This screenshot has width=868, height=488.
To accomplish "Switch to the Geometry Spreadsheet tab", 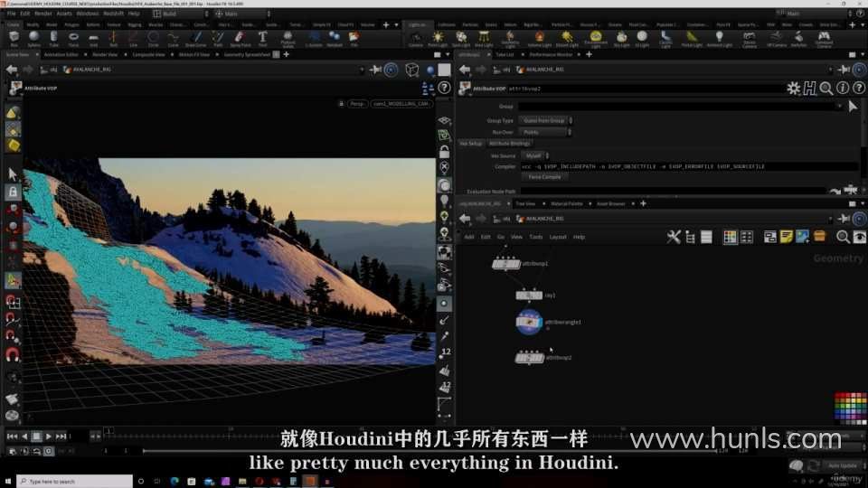I will (x=247, y=55).
